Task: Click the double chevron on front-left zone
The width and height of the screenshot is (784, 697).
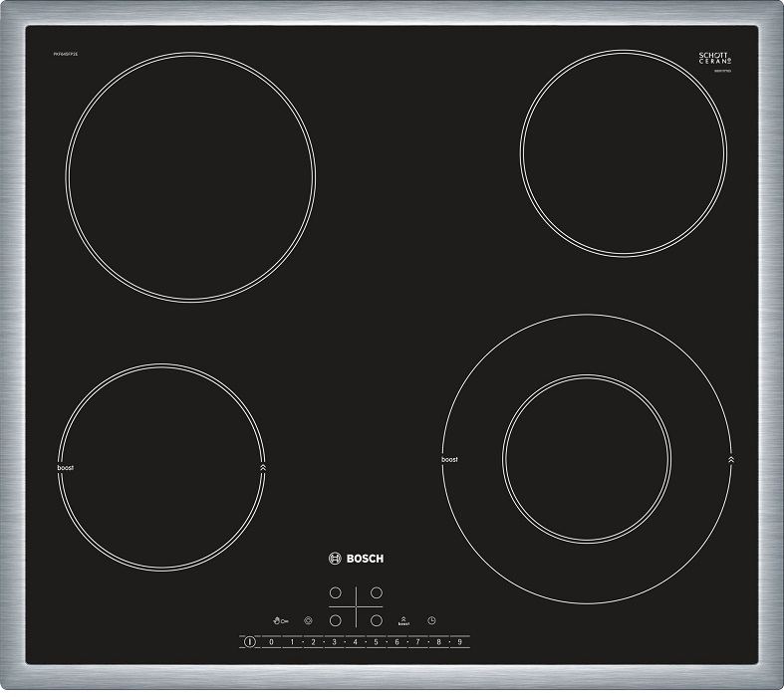Action: [x=263, y=466]
